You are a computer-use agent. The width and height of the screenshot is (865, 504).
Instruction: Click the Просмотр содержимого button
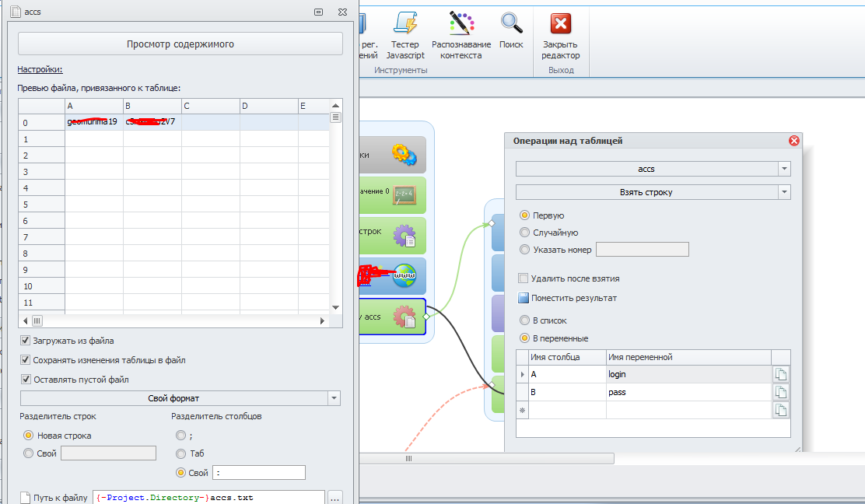coord(180,44)
